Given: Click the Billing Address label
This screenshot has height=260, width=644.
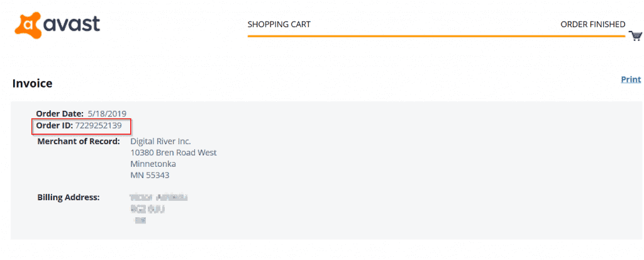Looking at the screenshot, I should pyautogui.click(x=69, y=197).
